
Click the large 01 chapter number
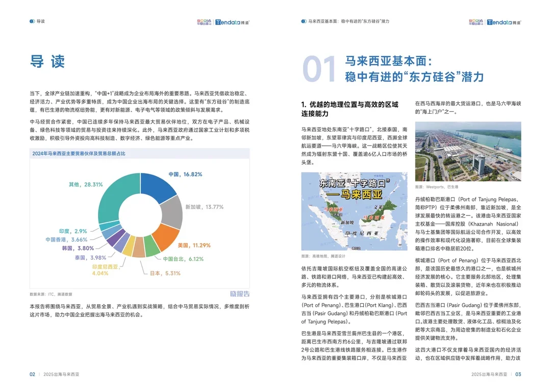[319, 69]
